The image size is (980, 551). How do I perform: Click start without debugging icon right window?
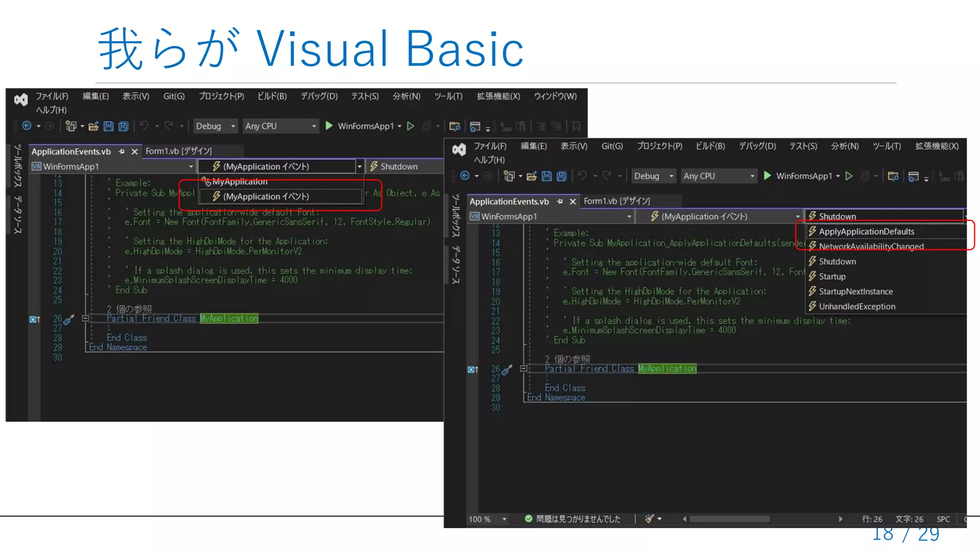coord(849,176)
